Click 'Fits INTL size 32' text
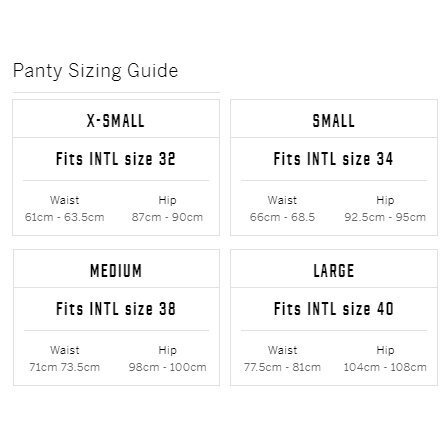This screenshot has width=446, height=446. [116, 159]
